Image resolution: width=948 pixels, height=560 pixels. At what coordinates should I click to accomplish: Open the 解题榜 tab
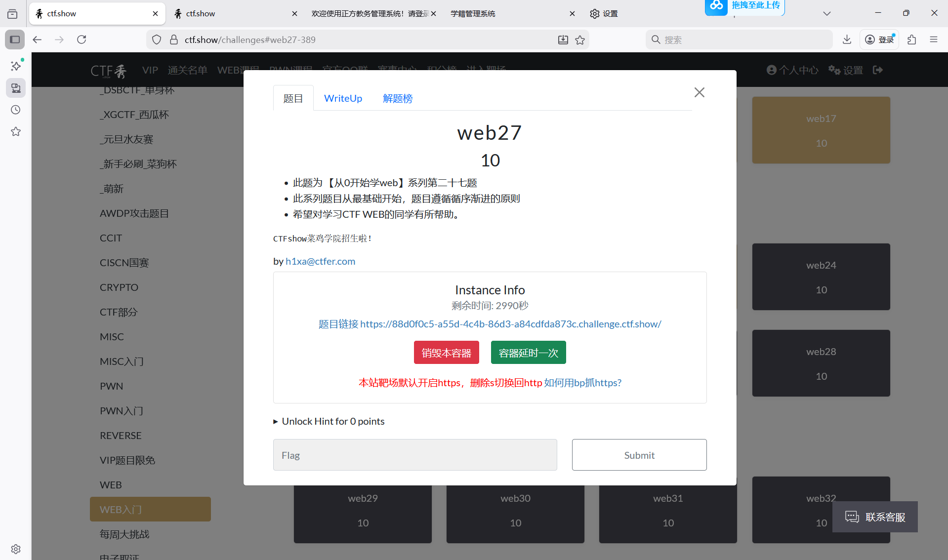click(398, 98)
